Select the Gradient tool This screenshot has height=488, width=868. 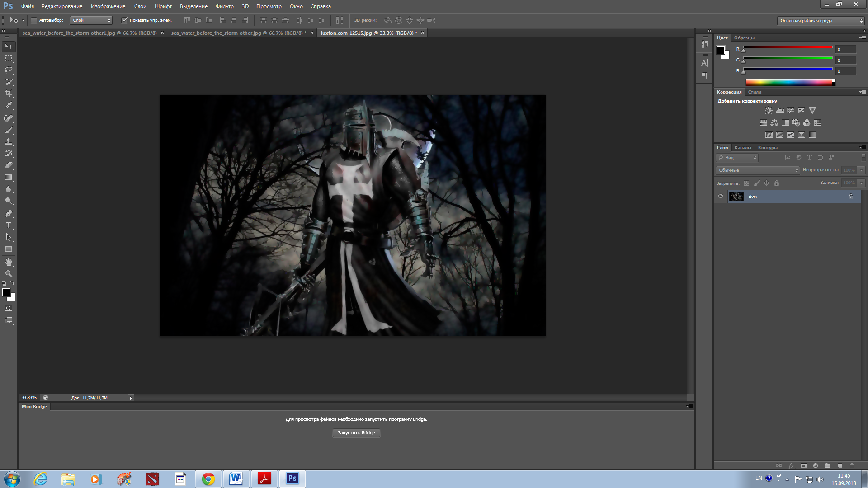coord(9,177)
